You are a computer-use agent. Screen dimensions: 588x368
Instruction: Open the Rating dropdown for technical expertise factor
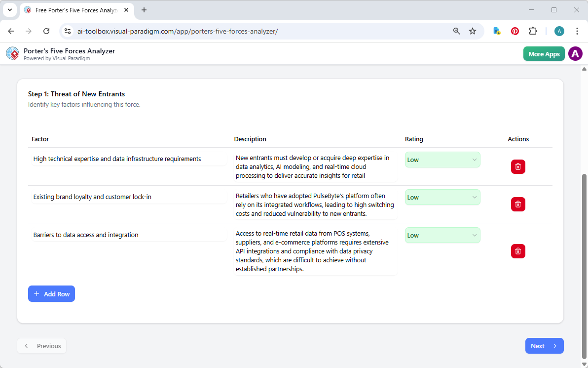coord(442,160)
